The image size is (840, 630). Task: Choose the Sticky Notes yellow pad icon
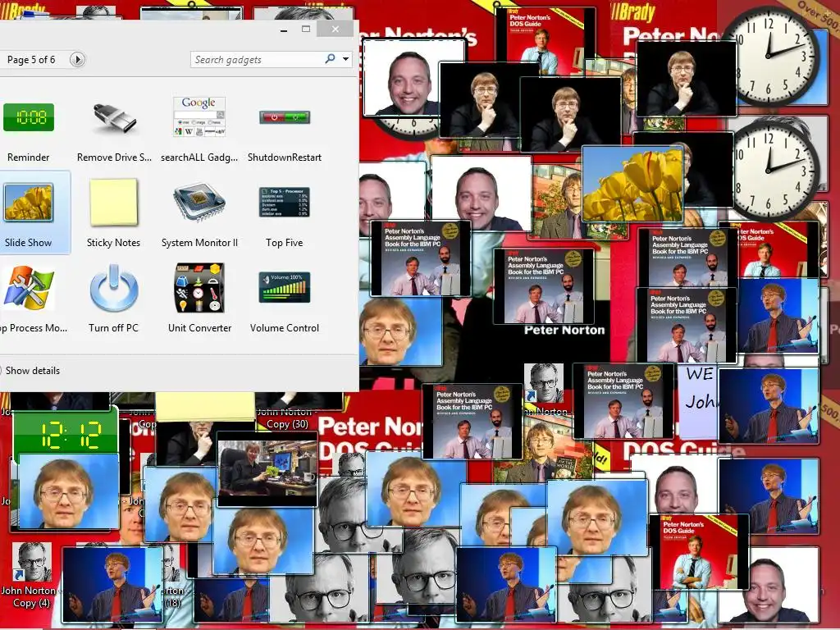tap(113, 203)
